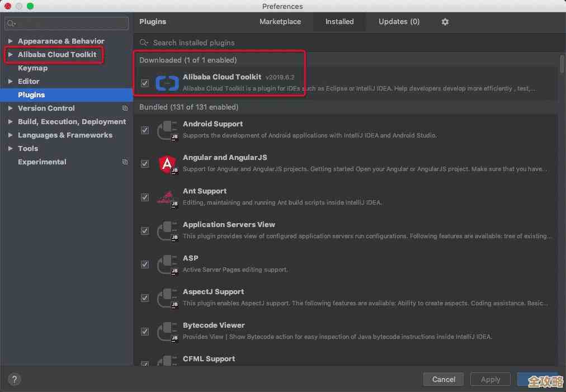This screenshot has width=566, height=392.
Task: Uncheck the Application Servers View plugin
Action: (x=145, y=231)
